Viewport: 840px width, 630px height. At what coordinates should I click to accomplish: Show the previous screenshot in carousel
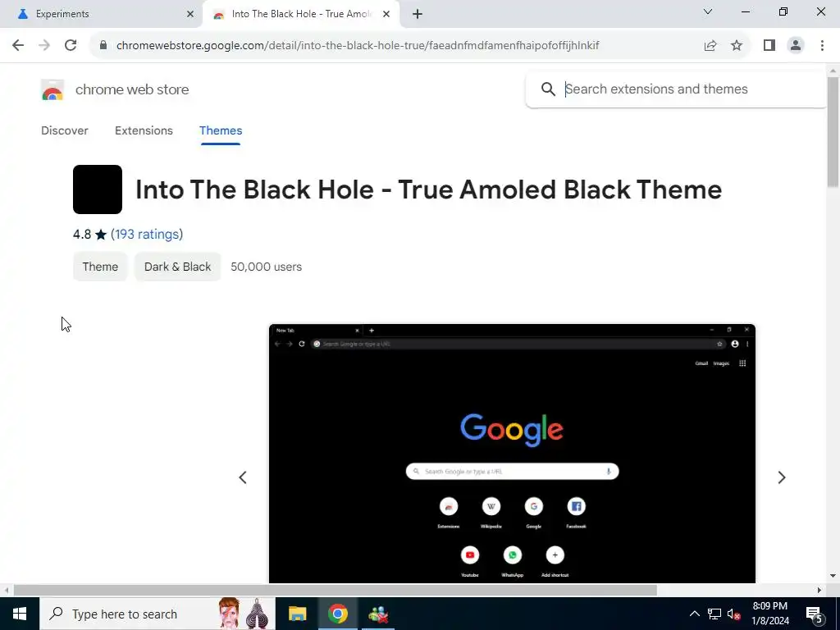243,477
